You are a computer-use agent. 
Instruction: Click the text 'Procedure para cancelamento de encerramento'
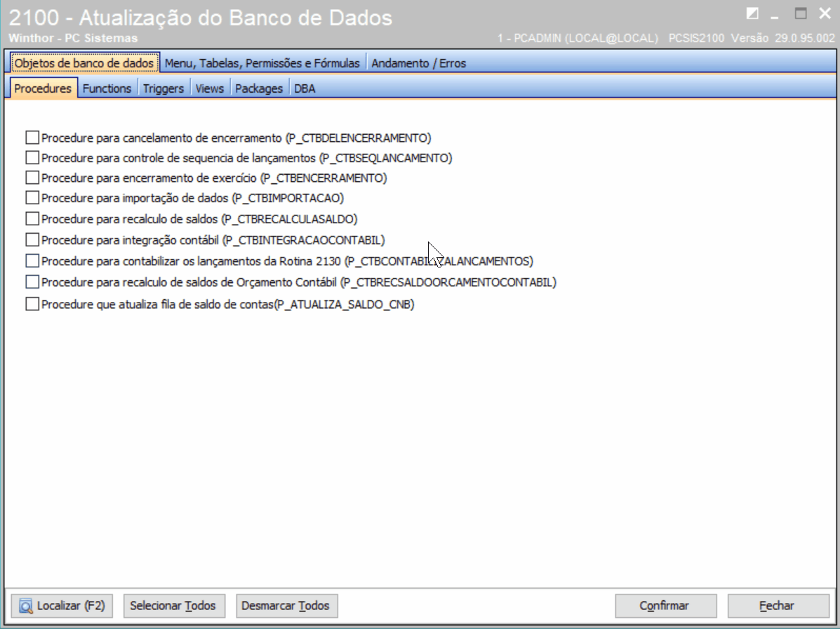click(x=162, y=138)
